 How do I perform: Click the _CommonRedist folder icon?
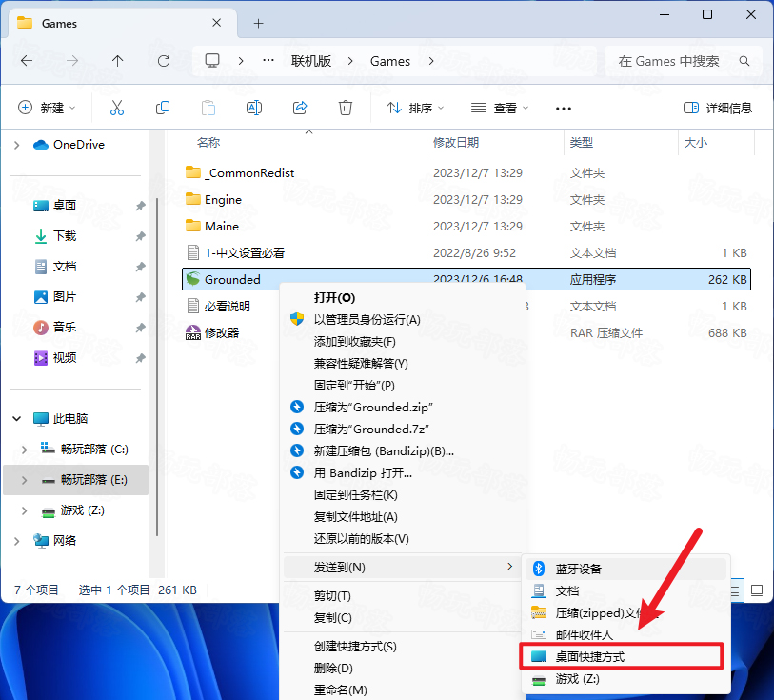click(x=193, y=172)
